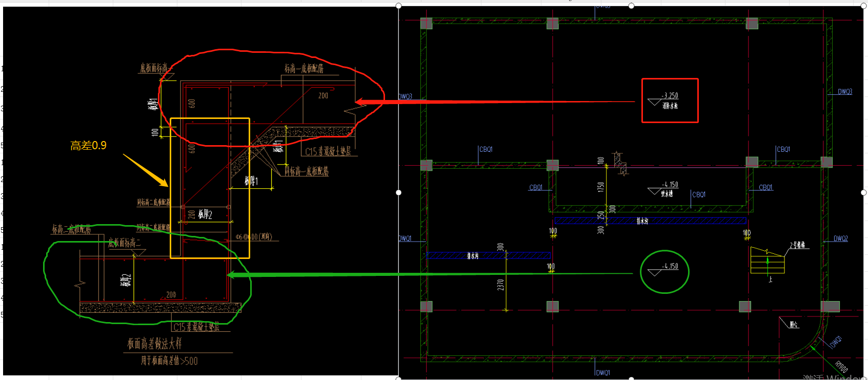Click the upper "C15素混凝土垫层" label

pos(328,151)
